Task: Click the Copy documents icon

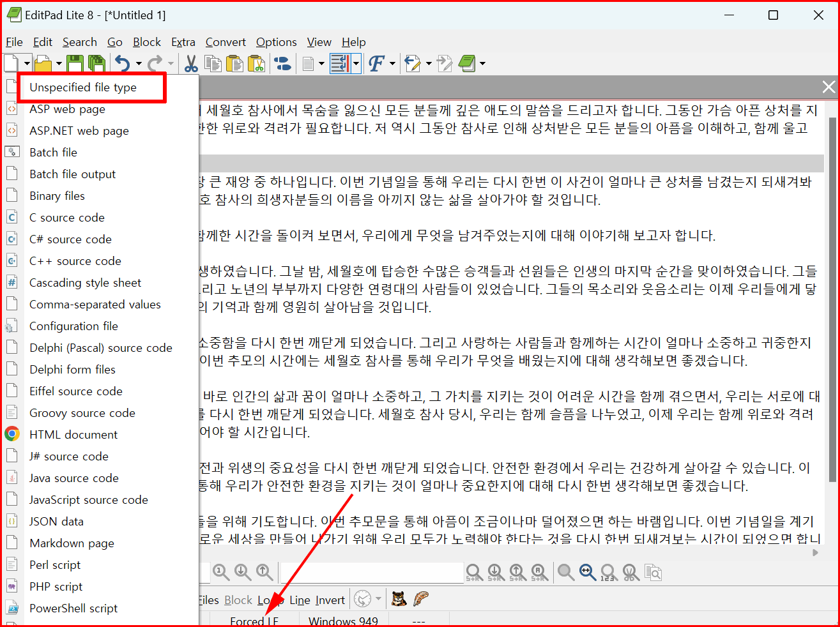Action: tap(213, 63)
